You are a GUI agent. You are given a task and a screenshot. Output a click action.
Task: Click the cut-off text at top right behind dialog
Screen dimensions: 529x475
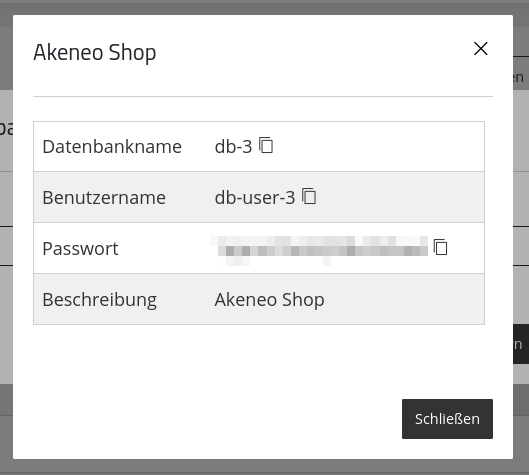(519, 78)
